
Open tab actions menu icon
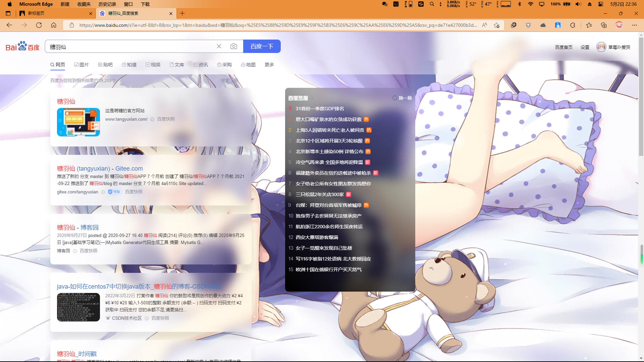click(8, 13)
